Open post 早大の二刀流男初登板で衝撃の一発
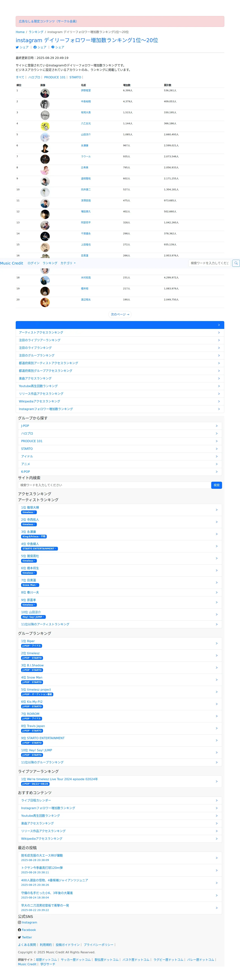This screenshot has width=240, height=980. pyautogui.click(x=120, y=908)
